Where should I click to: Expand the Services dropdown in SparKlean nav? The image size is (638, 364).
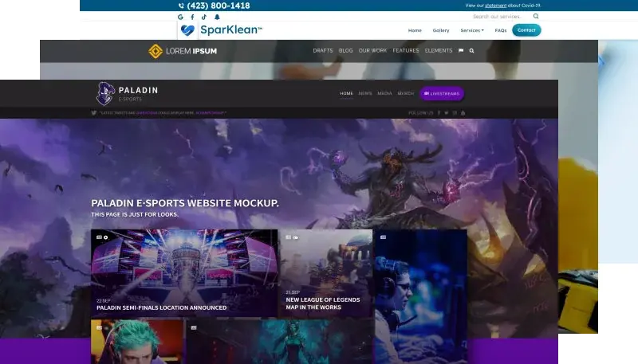(x=472, y=30)
